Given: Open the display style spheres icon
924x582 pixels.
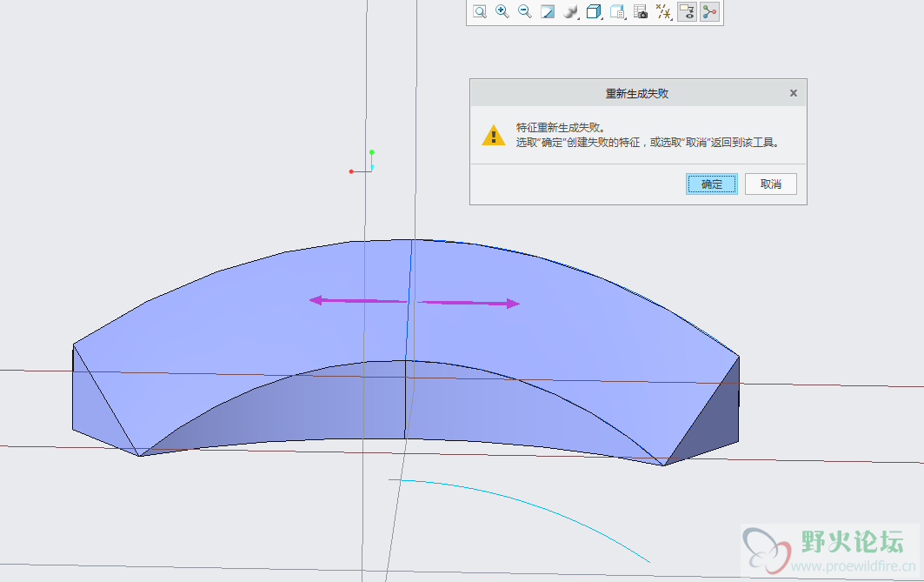Looking at the screenshot, I should click(570, 12).
